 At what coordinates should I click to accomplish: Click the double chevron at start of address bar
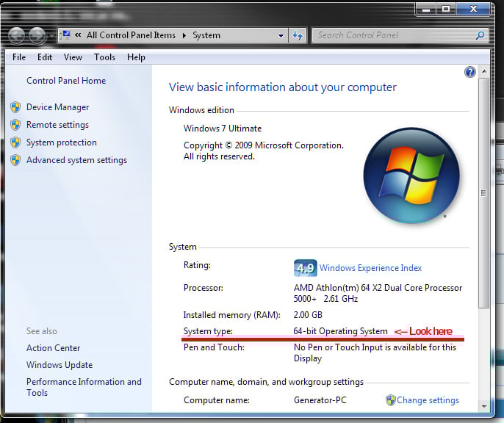(x=78, y=35)
